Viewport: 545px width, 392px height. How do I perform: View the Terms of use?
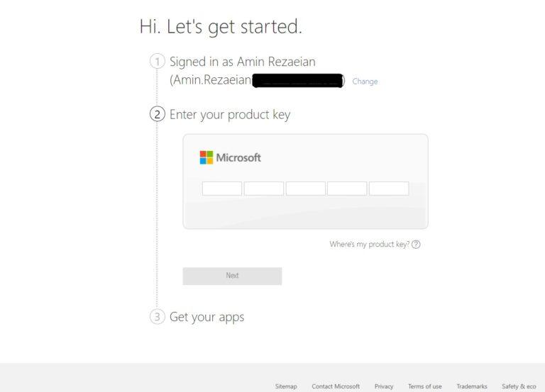click(424, 386)
